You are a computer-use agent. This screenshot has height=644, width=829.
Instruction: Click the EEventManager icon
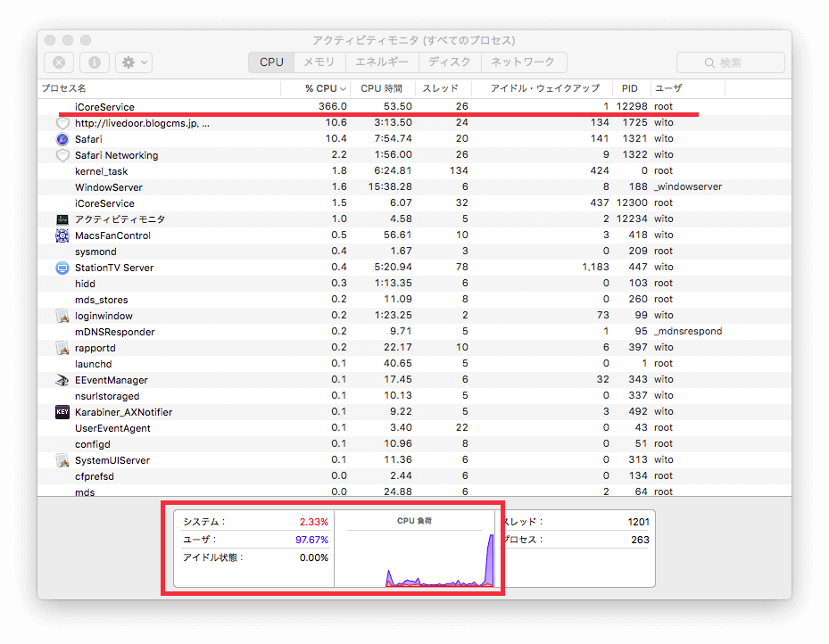point(62,380)
